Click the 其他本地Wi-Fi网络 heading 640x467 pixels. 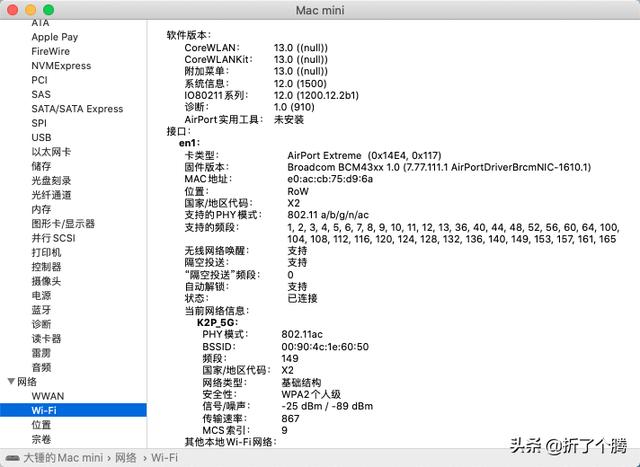point(231,442)
